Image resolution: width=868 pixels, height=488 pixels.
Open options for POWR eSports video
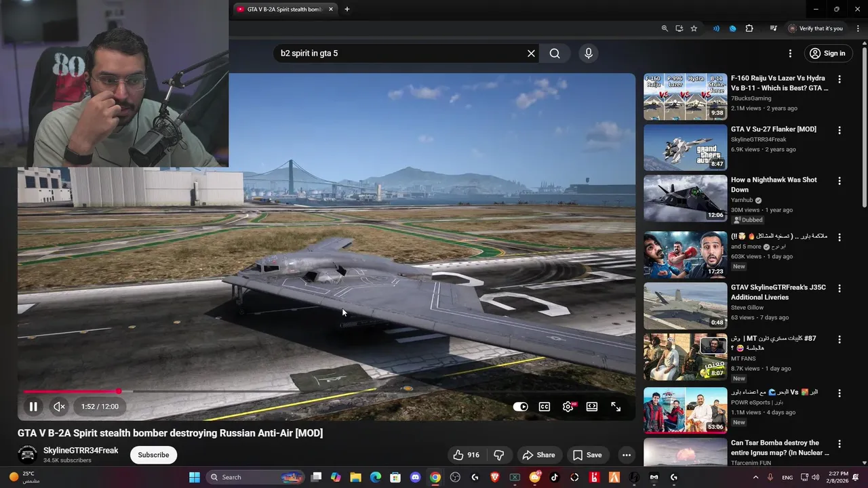click(840, 393)
